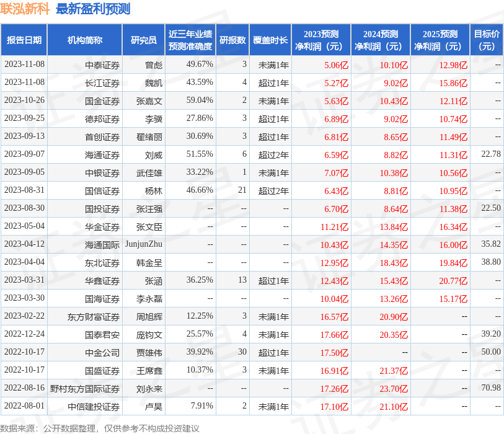Click the 2022-08-16 report date
This screenshot has height=434, width=504.
pyautogui.click(x=24, y=388)
